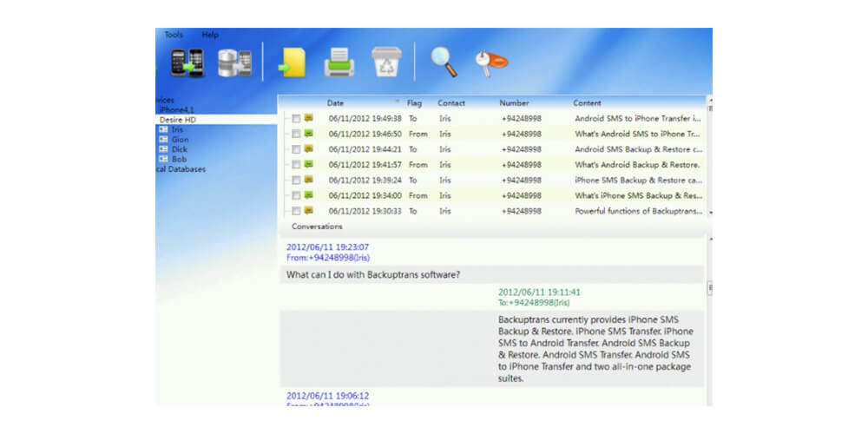Click the green timestamp 2012/06/11 19:11:41

pyautogui.click(x=539, y=293)
